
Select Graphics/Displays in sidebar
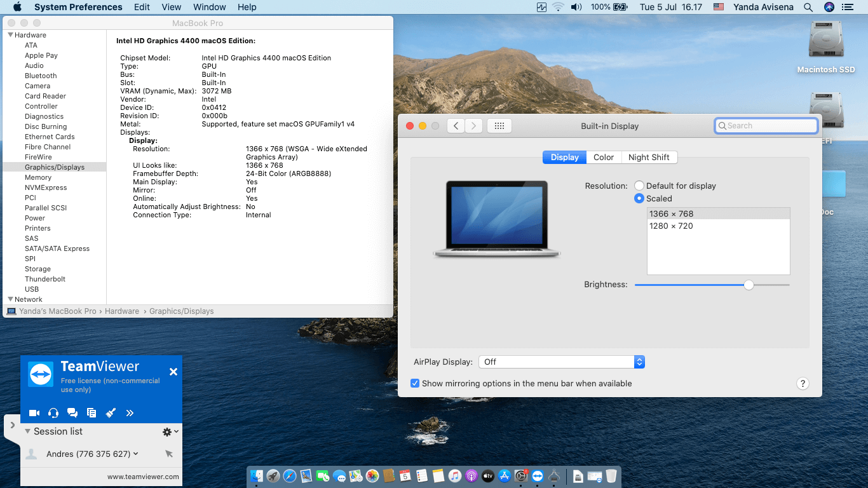(x=55, y=167)
